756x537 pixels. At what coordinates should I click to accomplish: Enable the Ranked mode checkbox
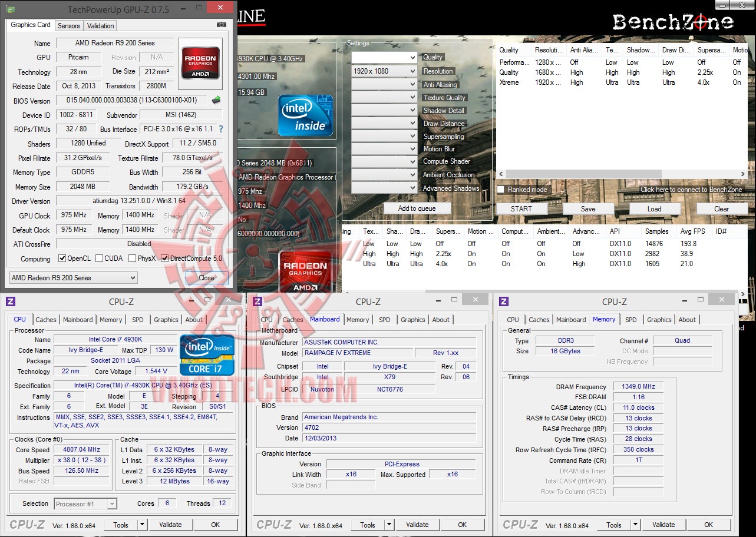pyautogui.click(x=500, y=190)
